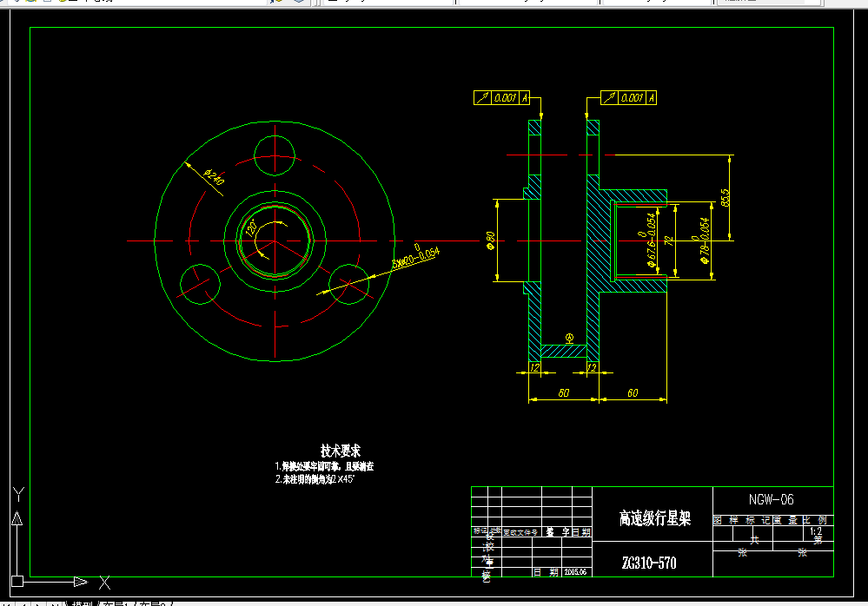Viewport: 868px width, 606px height.
Task: Select the right 12 thickness dimension
Action: pos(592,367)
